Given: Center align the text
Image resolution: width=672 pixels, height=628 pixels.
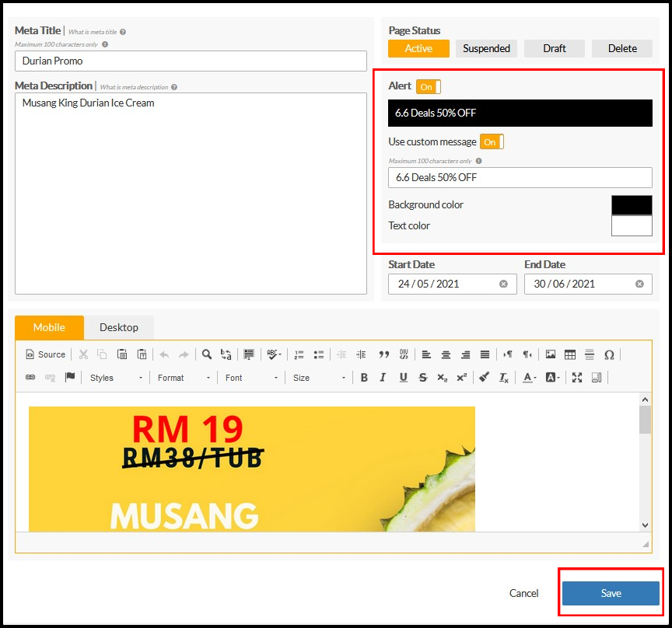Looking at the screenshot, I should (446, 354).
